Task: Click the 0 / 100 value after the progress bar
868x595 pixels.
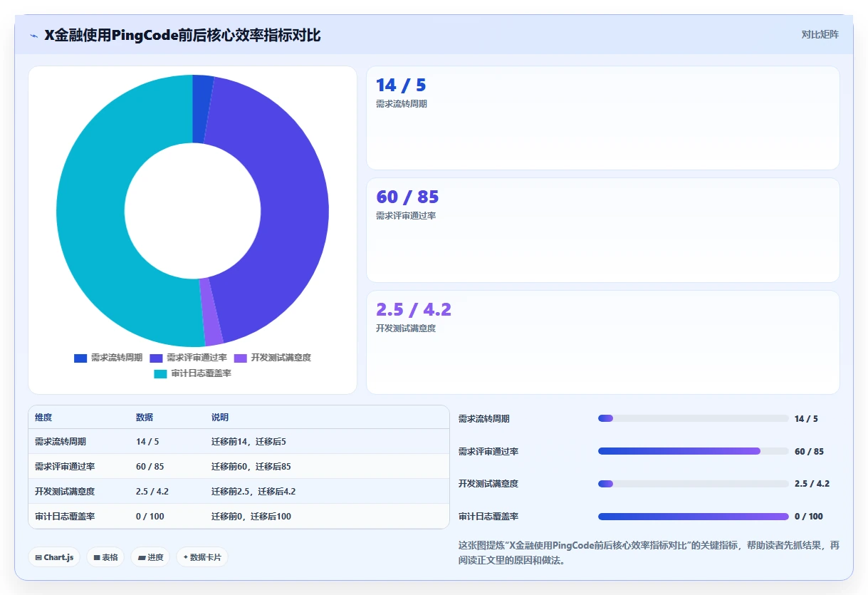Action: point(809,517)
